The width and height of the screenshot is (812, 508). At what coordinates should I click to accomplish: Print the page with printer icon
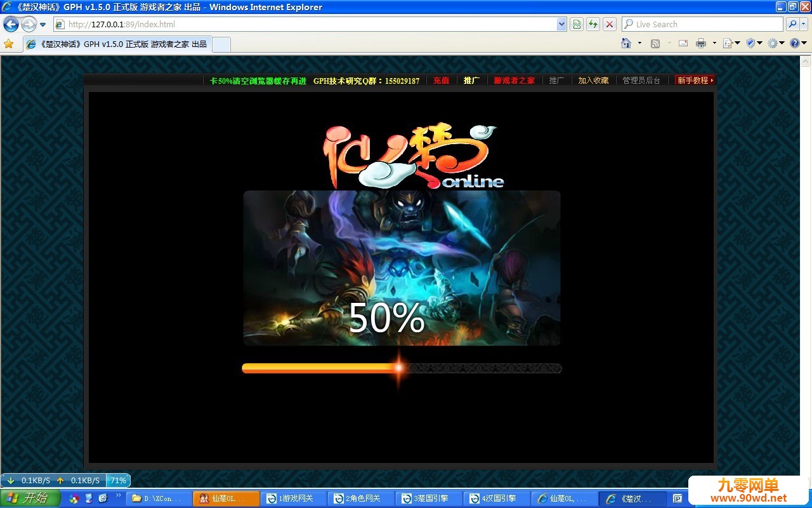coord(701,43)
